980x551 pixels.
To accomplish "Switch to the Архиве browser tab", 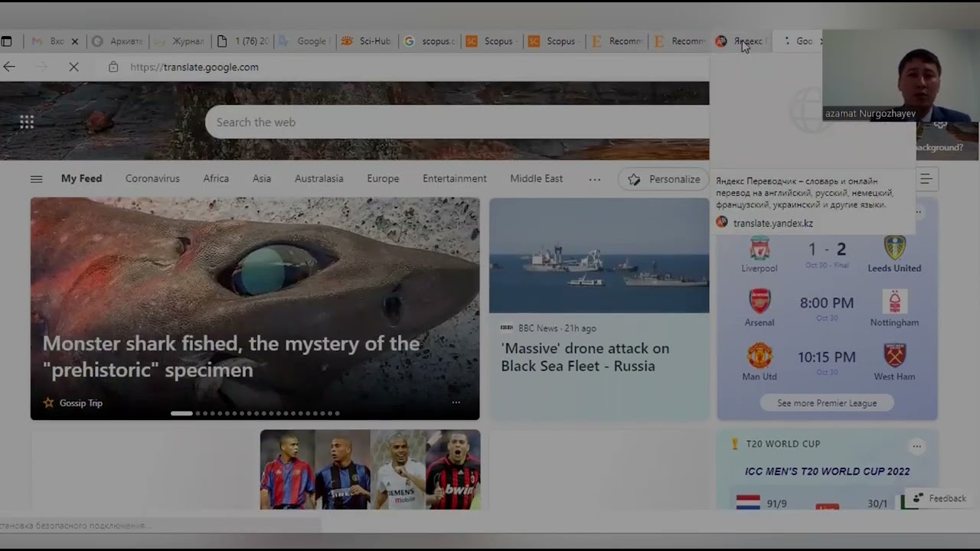I will 118,41.
